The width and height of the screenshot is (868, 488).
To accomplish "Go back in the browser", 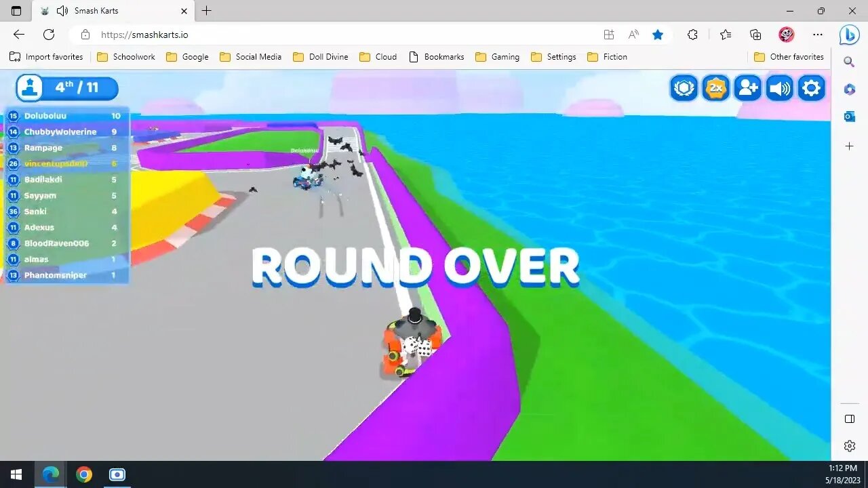I will click(x=19, y=35).
